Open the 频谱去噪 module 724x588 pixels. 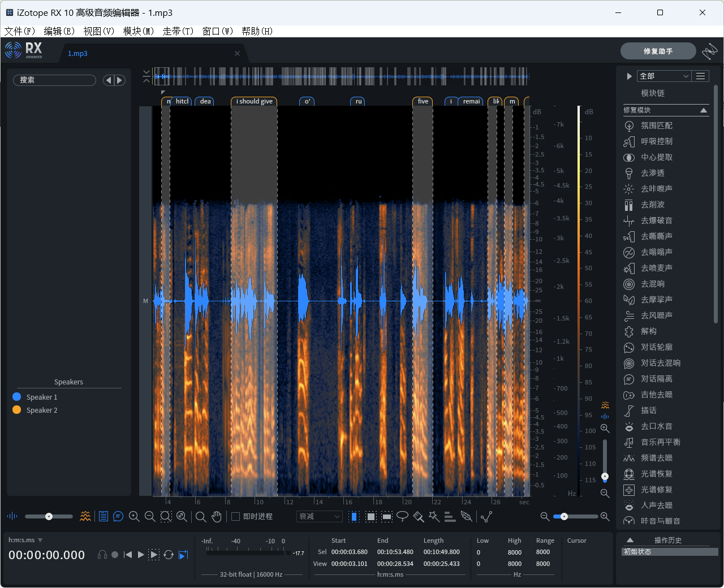(x=656, y=458)
